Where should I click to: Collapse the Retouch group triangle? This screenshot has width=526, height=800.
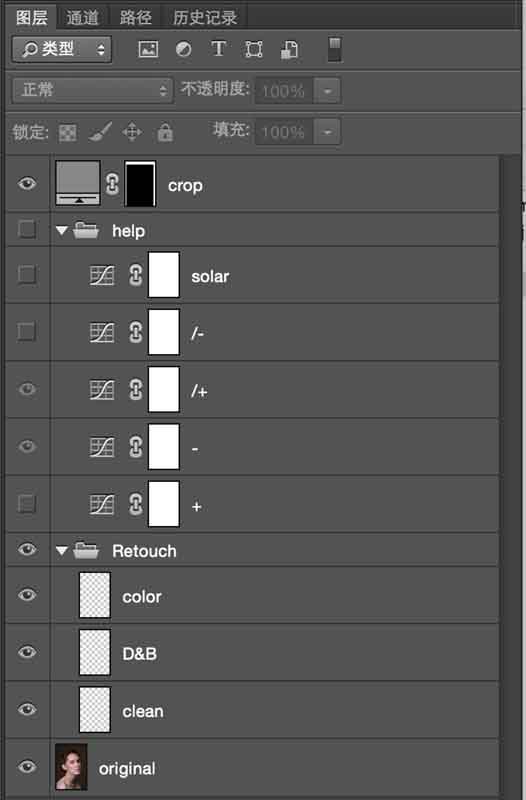click(x=62, y=551)
